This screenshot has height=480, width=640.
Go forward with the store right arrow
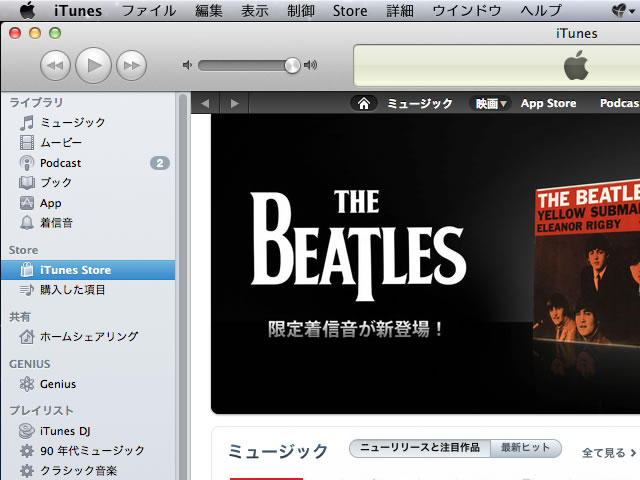[x=234, y=103]
